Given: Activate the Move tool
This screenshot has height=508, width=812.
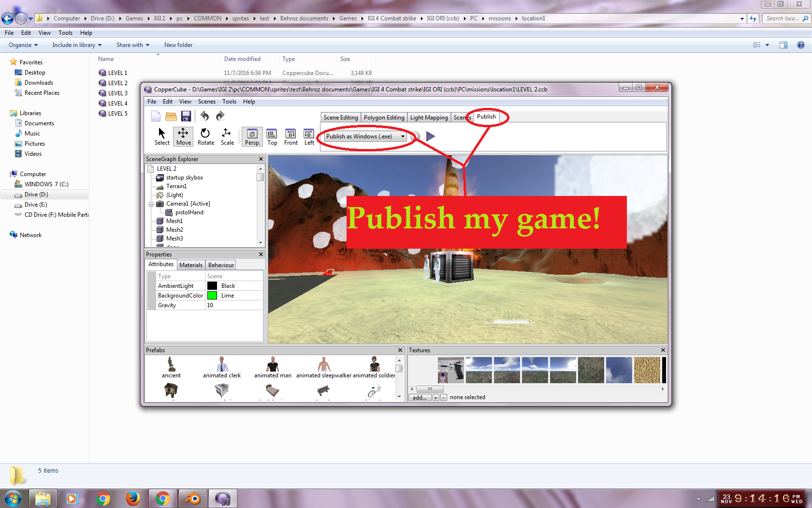Looking at the screenshot, I should pos(183,136).
